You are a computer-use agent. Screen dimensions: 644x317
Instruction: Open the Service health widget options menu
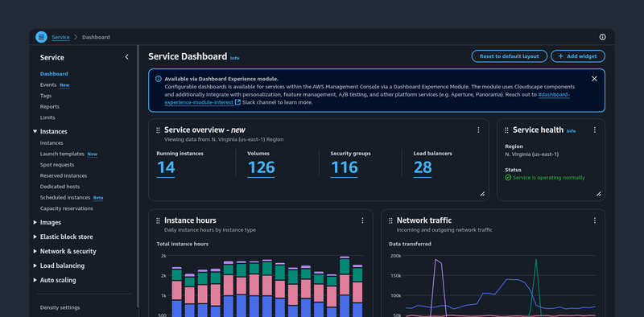coord(594,130)
